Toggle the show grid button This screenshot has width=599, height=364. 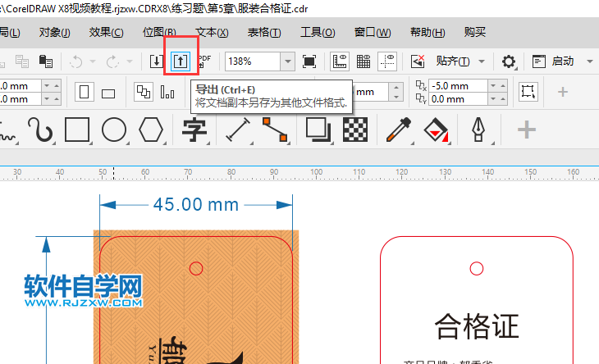364,61
